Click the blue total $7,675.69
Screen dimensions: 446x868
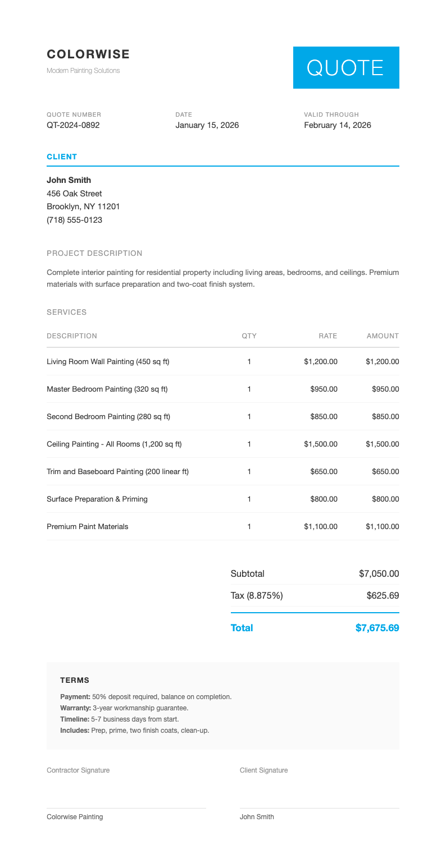tap(377, 628)
